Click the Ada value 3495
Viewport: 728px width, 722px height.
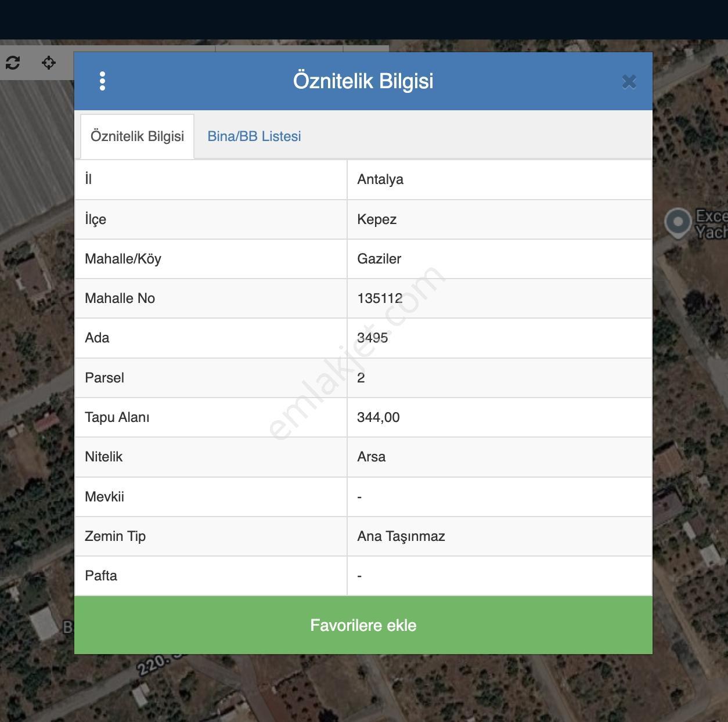tap(372, 338)
